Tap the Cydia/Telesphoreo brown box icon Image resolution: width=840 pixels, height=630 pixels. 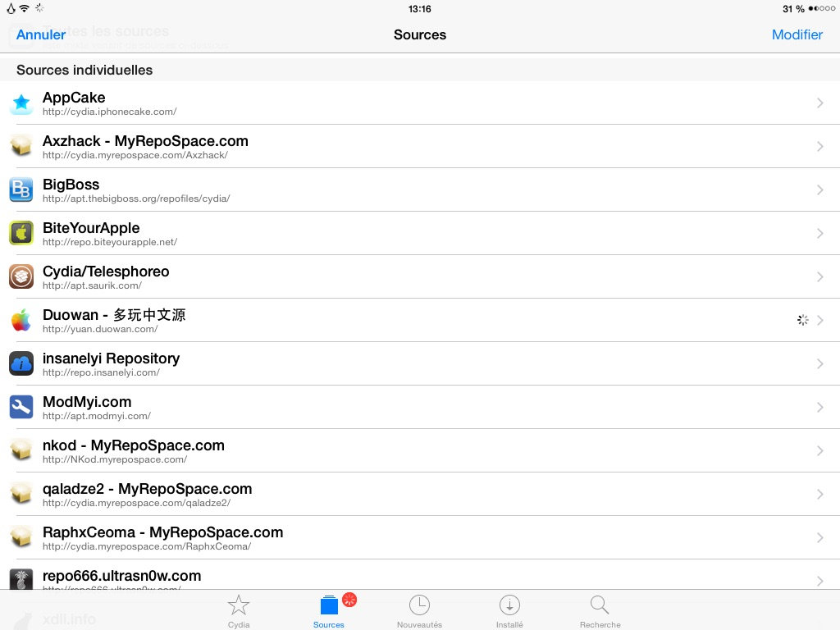21,276
